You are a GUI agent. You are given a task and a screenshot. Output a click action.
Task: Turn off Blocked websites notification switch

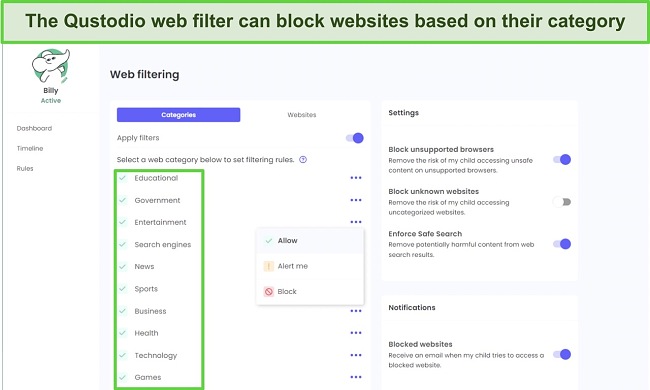[562, 354]
